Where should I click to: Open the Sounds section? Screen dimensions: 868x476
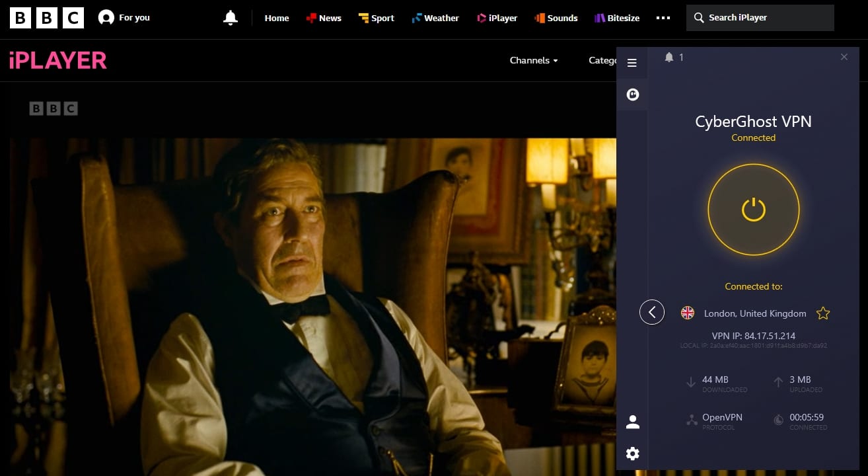click(556, 18)
